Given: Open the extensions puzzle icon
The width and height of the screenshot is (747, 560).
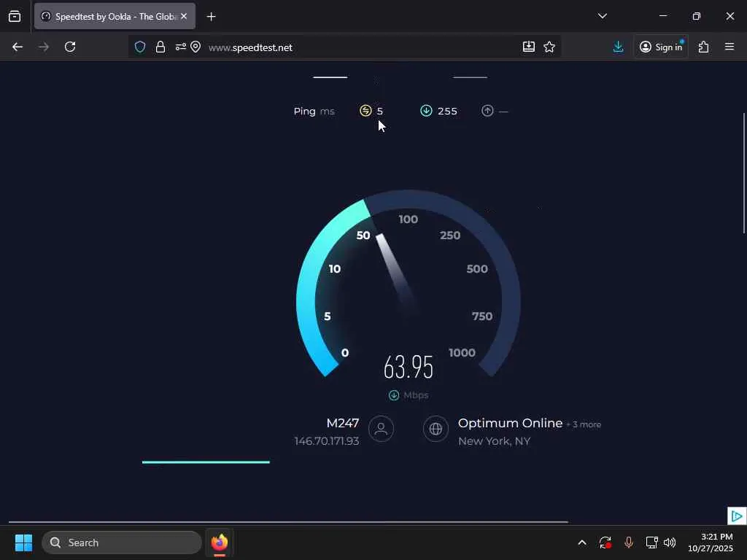Looking at the screenshot, I should click(703, 47).
